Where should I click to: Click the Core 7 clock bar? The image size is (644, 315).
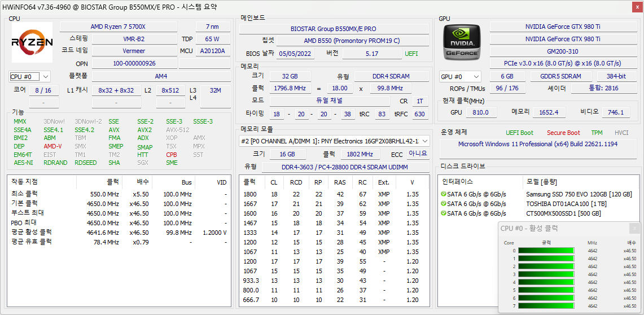pos(546,306)
